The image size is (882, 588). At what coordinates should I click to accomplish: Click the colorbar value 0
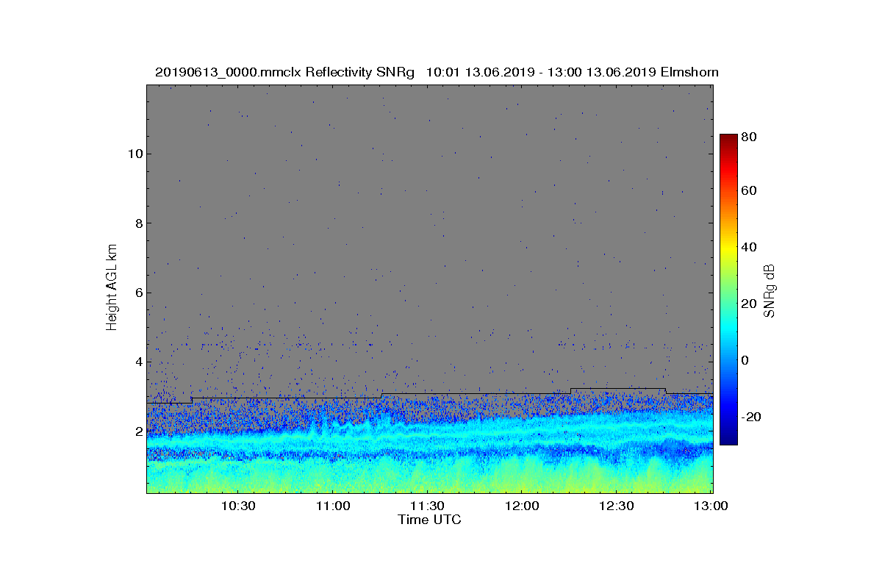(746, 360)
